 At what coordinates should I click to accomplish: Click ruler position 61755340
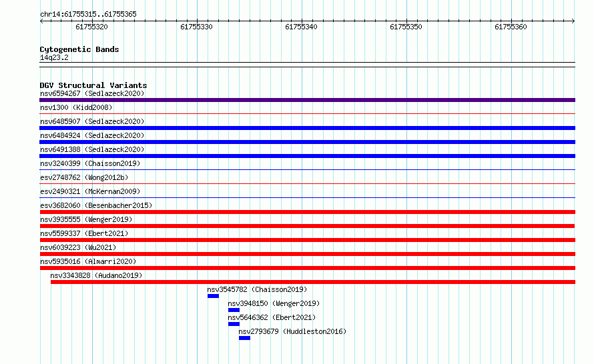click(x=301, y=27)
